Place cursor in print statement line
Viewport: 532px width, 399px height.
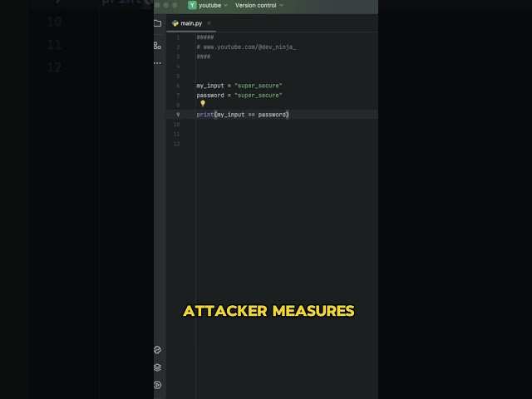(243, 115)
